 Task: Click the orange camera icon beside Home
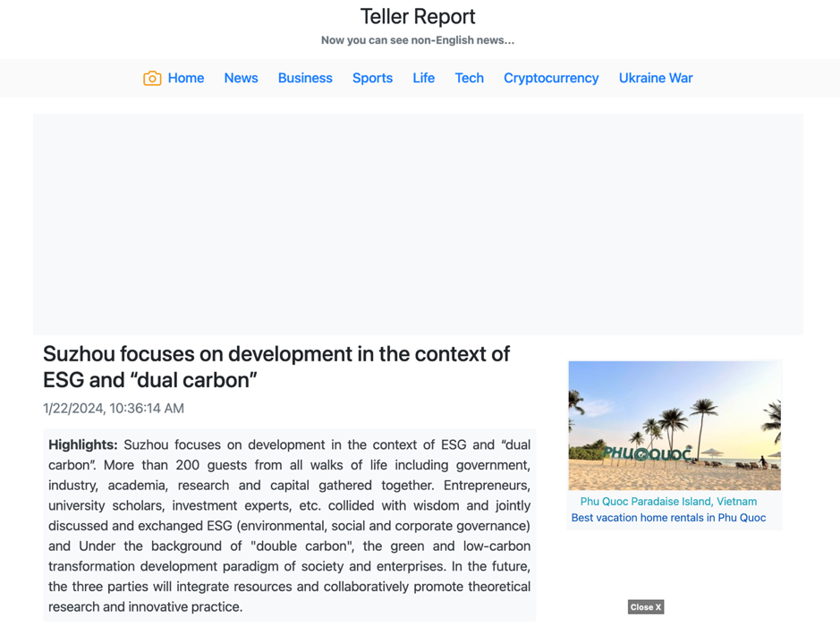152,78
